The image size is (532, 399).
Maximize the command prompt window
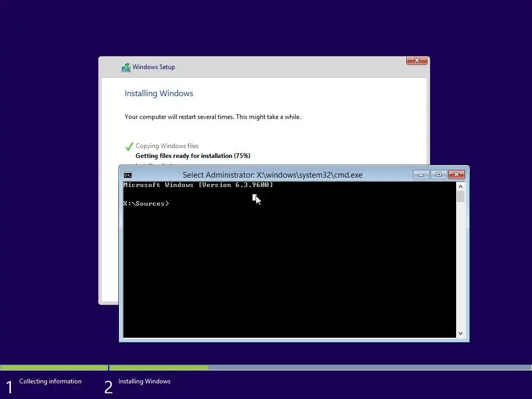pyautogui.click(x=438, y=175)
